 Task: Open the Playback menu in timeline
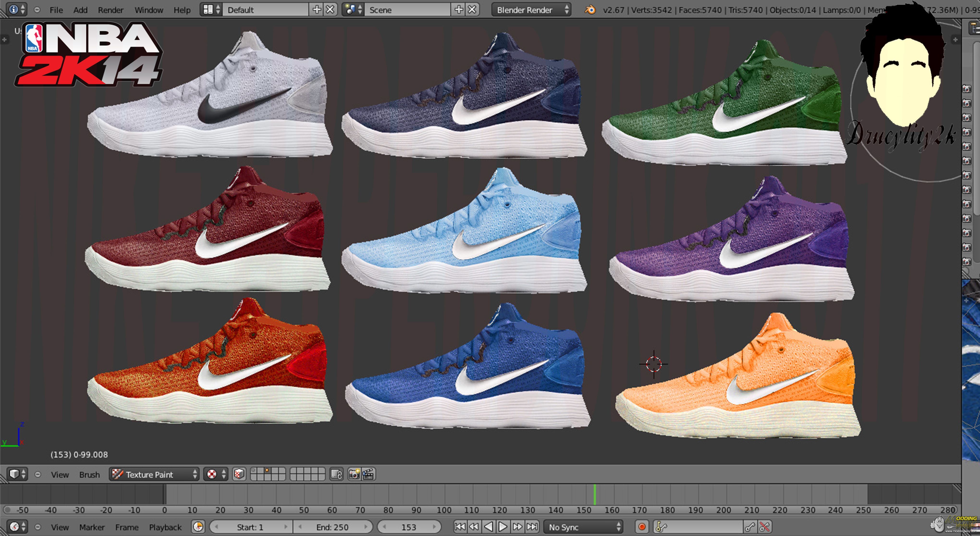[165, 527]
